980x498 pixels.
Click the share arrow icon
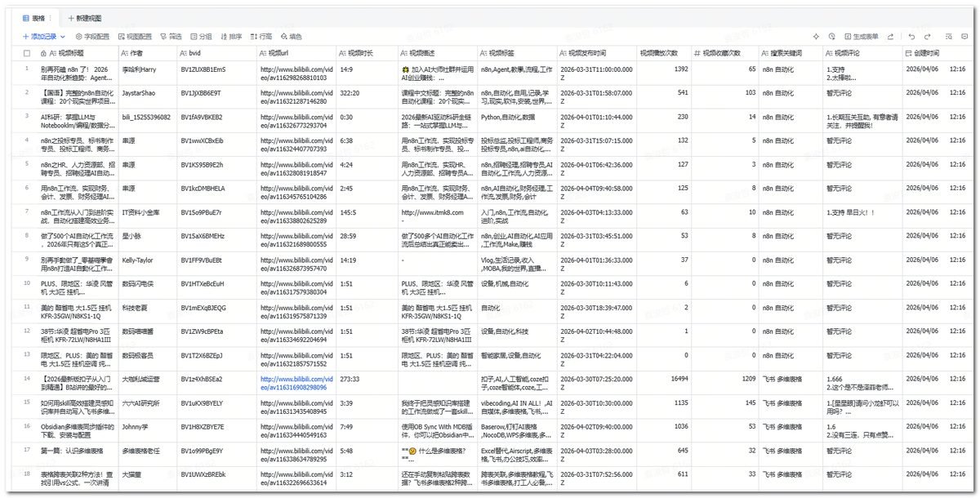[890, 37]
